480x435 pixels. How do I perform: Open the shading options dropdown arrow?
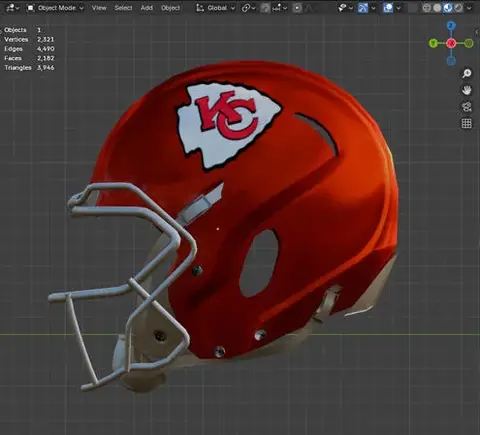tap(469, 8)
